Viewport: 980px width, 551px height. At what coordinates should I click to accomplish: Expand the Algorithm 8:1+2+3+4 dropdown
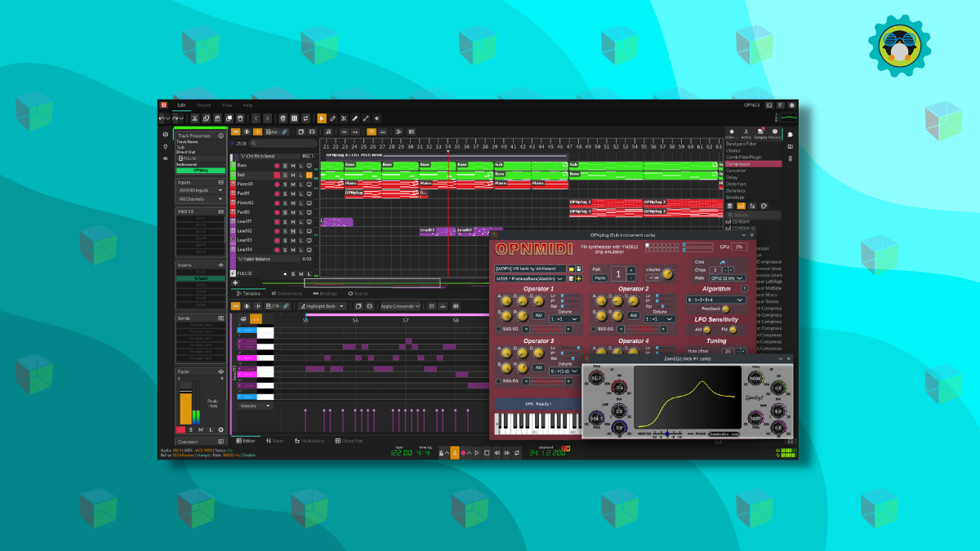(x=715, y=300)
